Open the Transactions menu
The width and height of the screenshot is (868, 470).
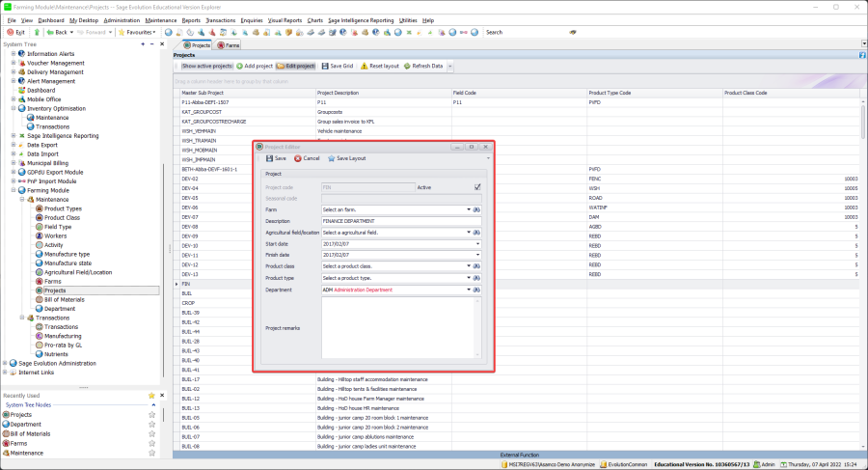(220, 19)
